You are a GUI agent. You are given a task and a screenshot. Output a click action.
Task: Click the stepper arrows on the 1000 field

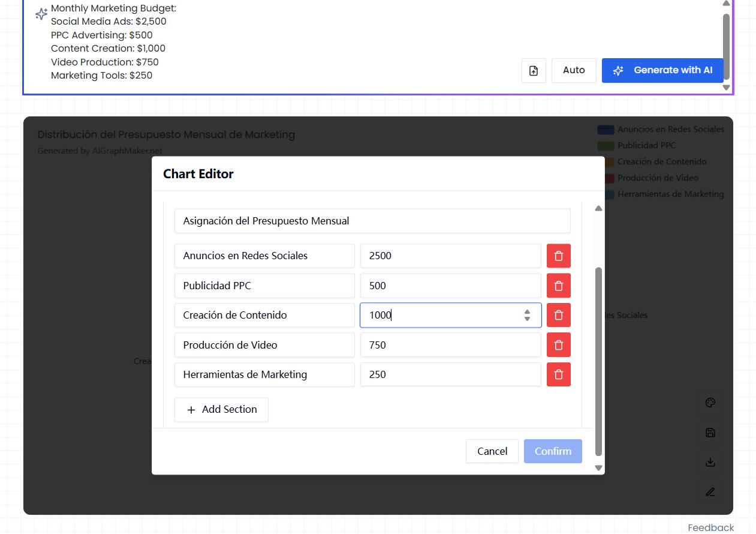[x=527, y=315]
